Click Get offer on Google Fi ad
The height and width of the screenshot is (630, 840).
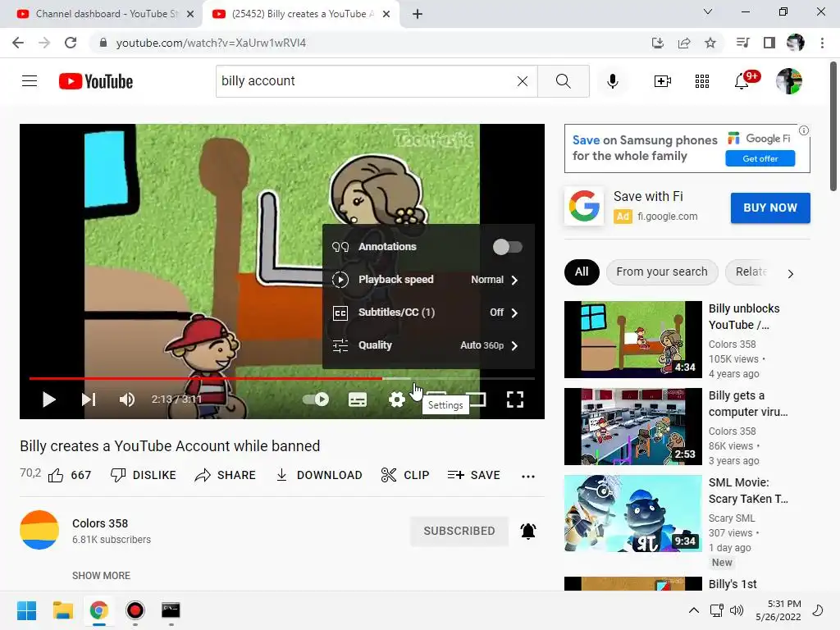point(760,158)
